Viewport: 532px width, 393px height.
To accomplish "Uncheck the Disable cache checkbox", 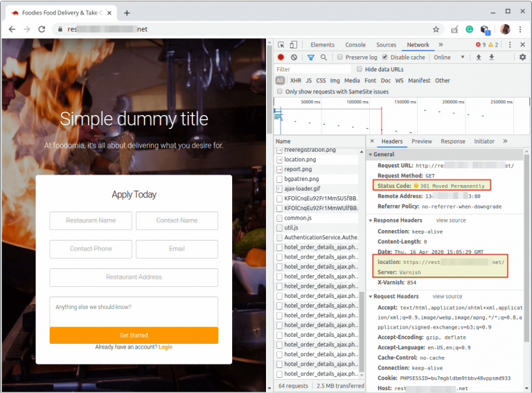I will point(385,58).
